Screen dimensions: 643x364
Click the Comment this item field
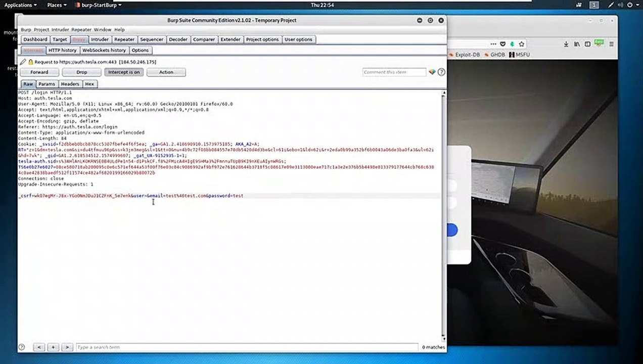394,72
